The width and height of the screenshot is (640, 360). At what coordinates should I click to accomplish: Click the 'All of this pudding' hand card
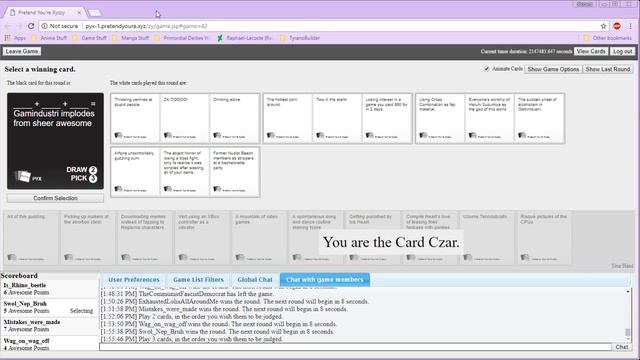pyautogui.click(x=31, y=238)
